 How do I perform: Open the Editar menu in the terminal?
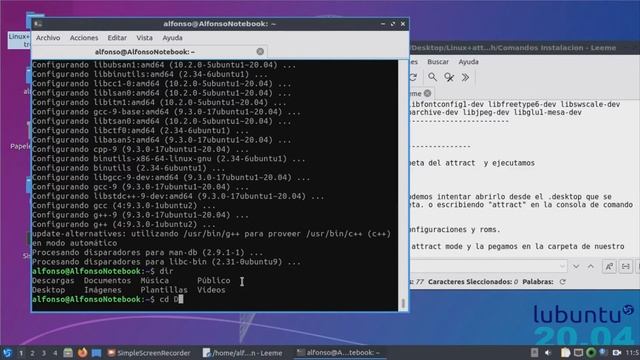117,38
